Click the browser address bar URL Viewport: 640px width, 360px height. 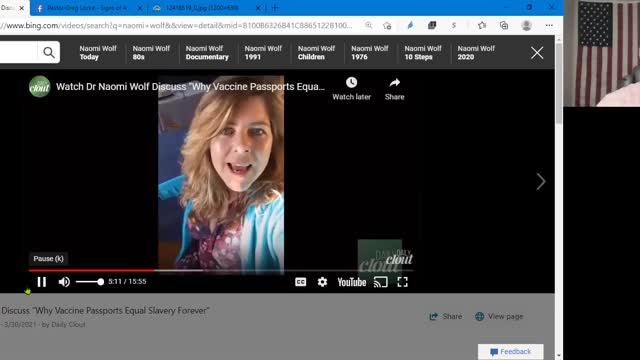coord(176,25)
